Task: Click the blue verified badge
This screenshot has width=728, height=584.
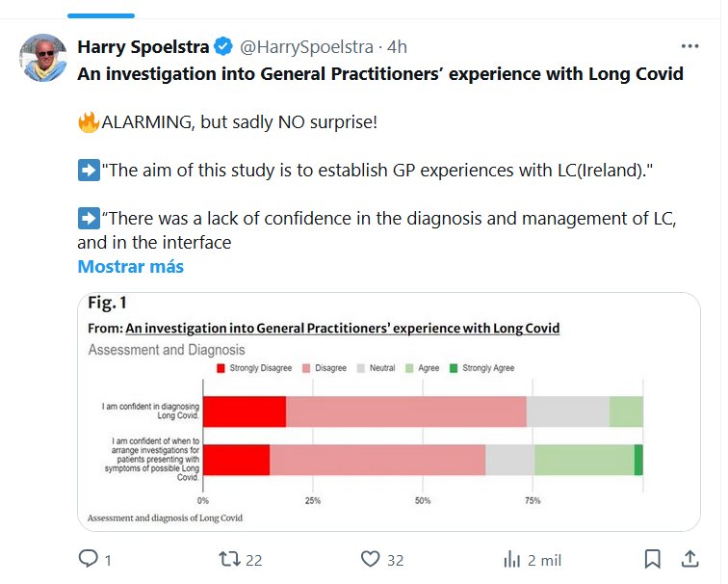Action: pyautogui.click(x=223, y=46)
